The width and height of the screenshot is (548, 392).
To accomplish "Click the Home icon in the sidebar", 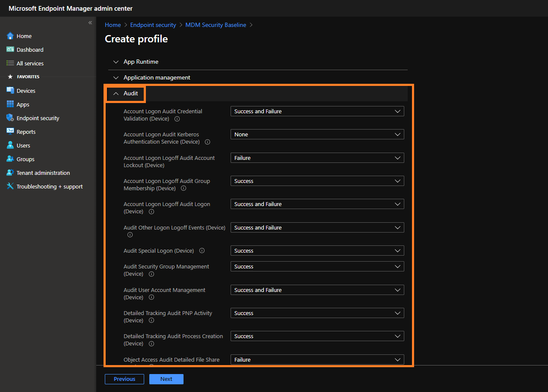I will pos(10,36).
